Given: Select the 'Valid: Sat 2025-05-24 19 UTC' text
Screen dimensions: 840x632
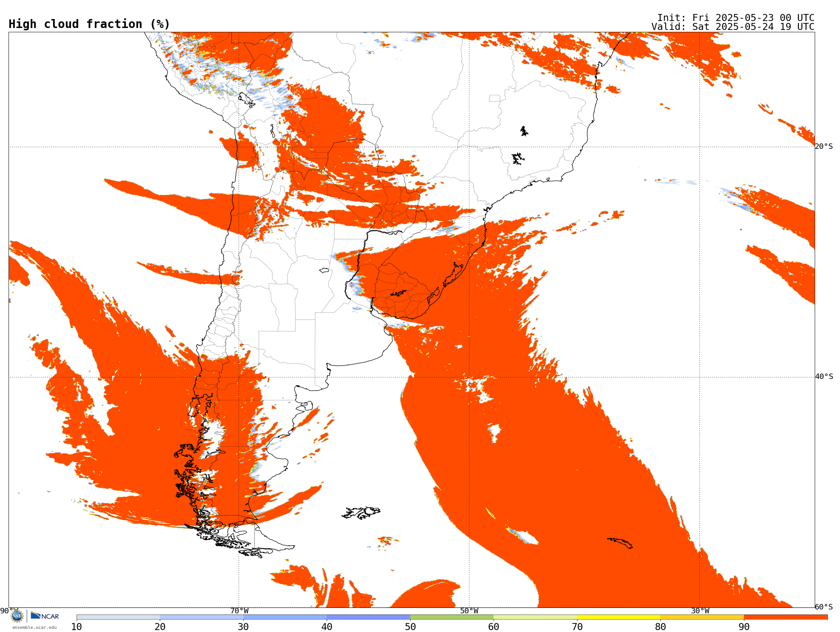Looking at the screenshot, I should point(733,27).
